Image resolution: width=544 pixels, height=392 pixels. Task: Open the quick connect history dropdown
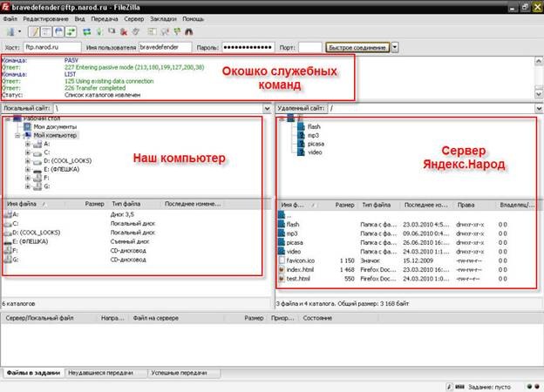pyautogui.click(x=395, y=48)
